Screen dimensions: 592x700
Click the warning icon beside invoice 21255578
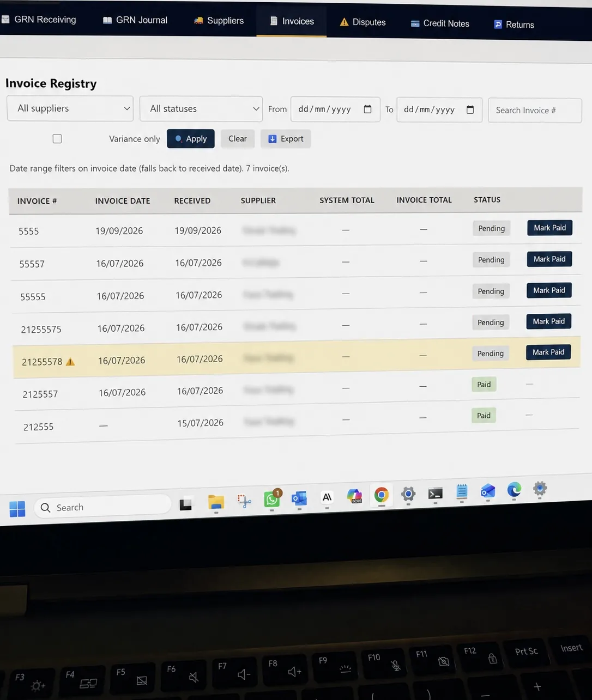70,362
